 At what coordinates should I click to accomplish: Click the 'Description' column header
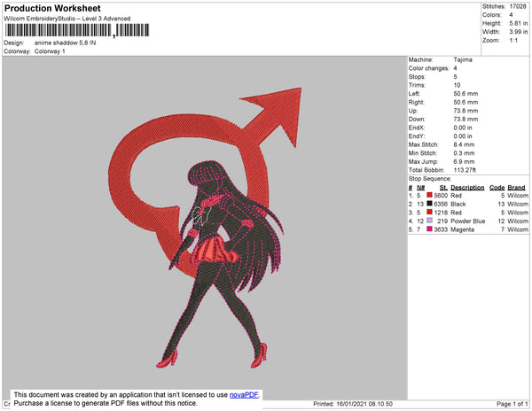[x=467, y=188]
